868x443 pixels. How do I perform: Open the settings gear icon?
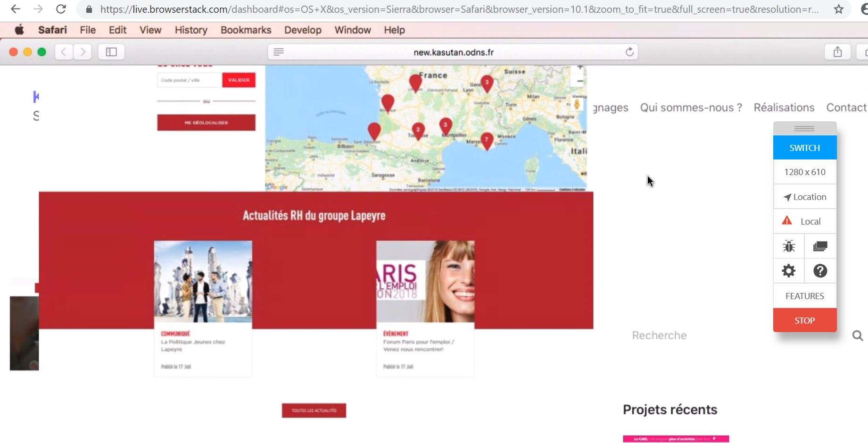[x=789, y=271]
